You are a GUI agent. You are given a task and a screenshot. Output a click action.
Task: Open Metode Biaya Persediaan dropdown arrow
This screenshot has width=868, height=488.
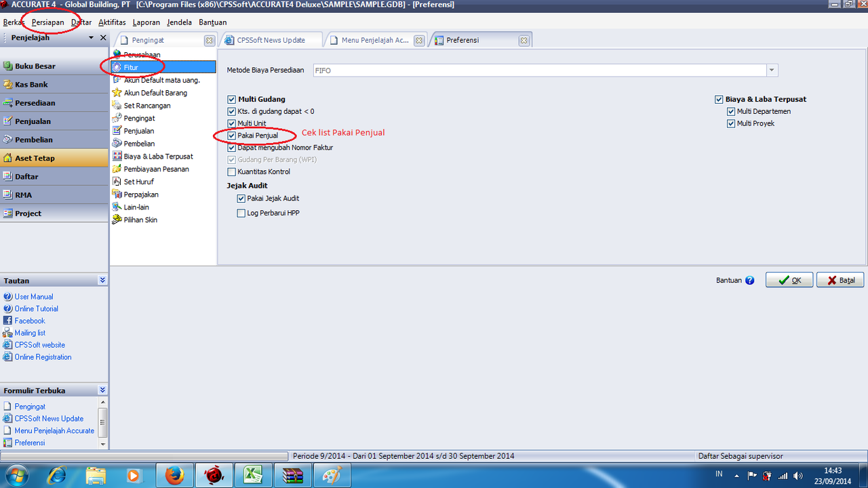point(772,70)
